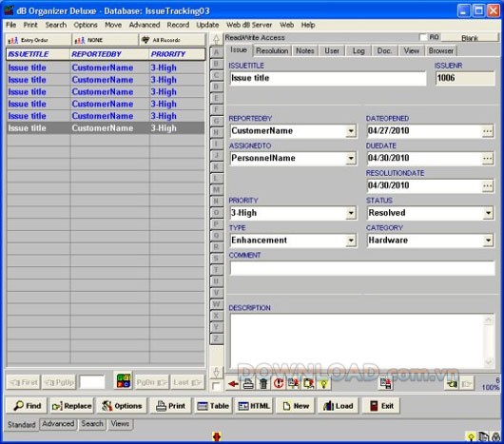Click the yellow light bulb icon in record toolbar

coord(323,384)
